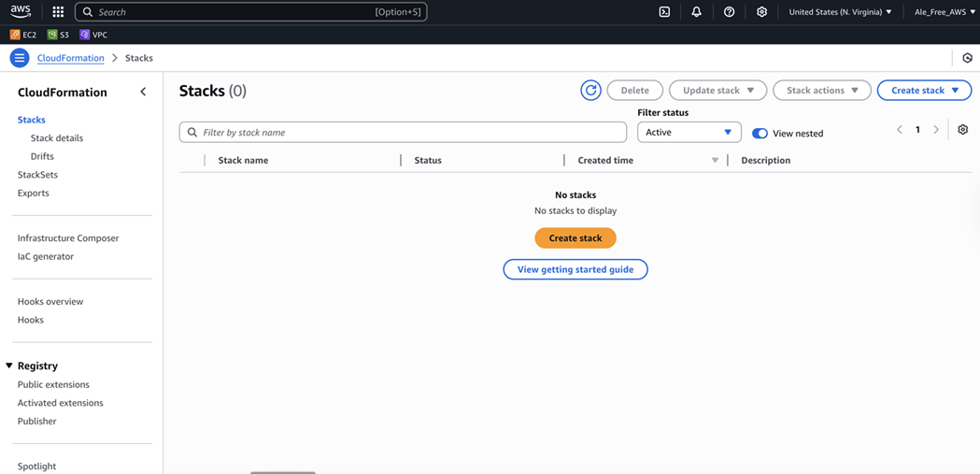The height and width of the screenshot is (474, 980).
Task: Go to previous page of stacks
Action: pyautogui.click(x=900, y=129)
